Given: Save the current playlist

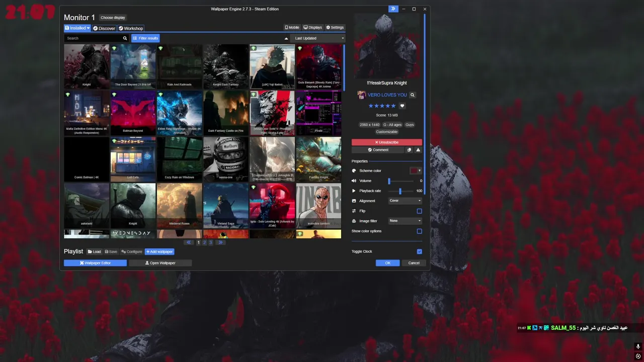Looking at the screenshot, I should 111,252.
